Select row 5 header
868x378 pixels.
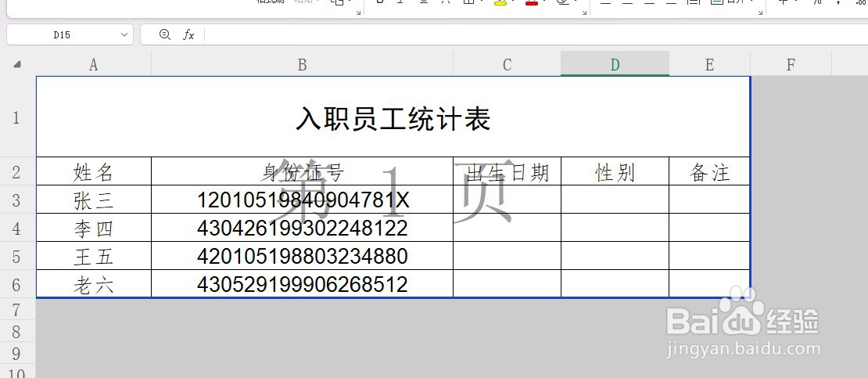(16, 257)
